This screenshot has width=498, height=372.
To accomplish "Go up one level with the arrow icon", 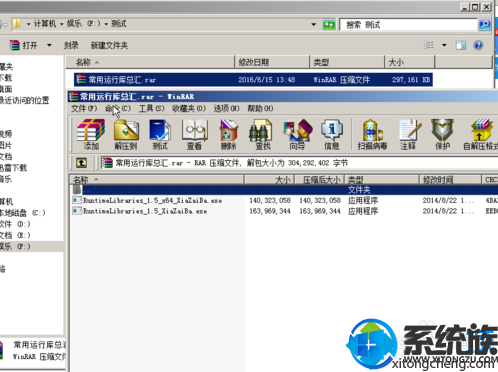I will pyautogui.click(x=82, y=163).
